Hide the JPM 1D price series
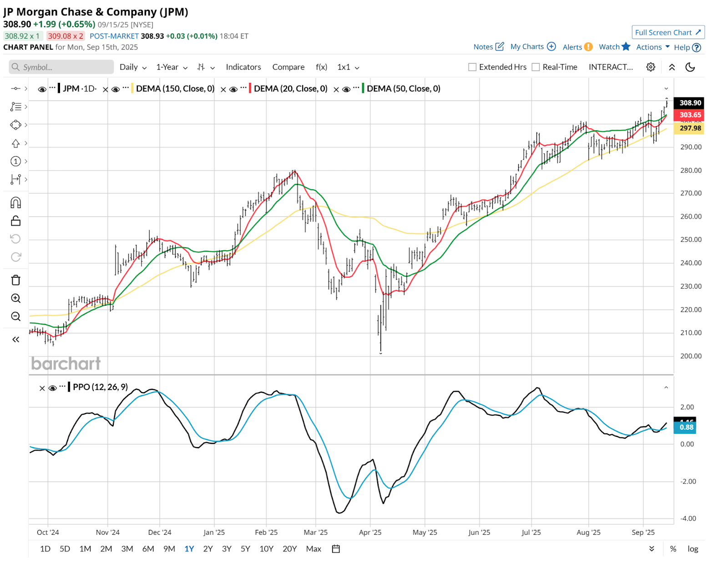Screen dimensions: 728x564 42,89
